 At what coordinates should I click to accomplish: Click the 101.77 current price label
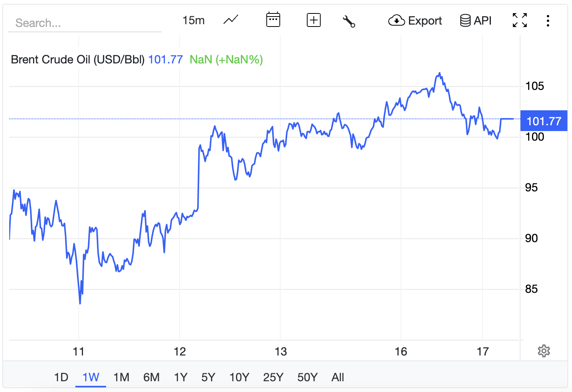pyautogui.click(x=544, y=121)
